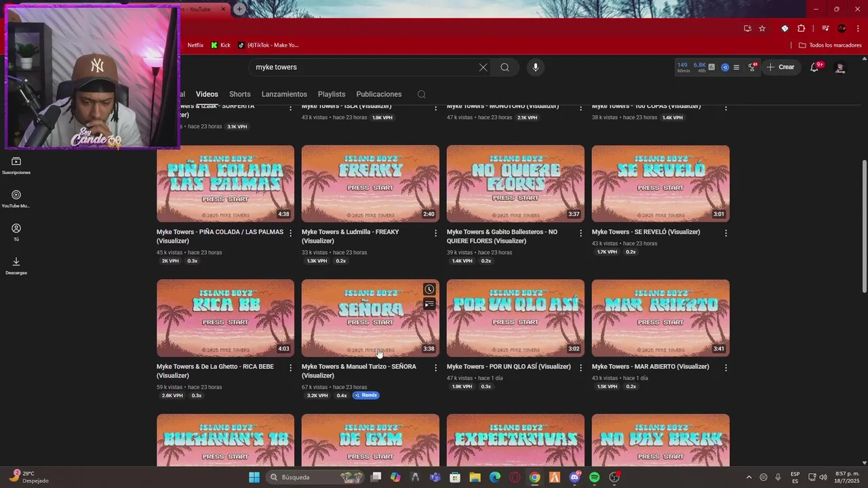Screen dimensions: 868x488
Task: Open YouTube notifications bell
Action: (814, 67)
